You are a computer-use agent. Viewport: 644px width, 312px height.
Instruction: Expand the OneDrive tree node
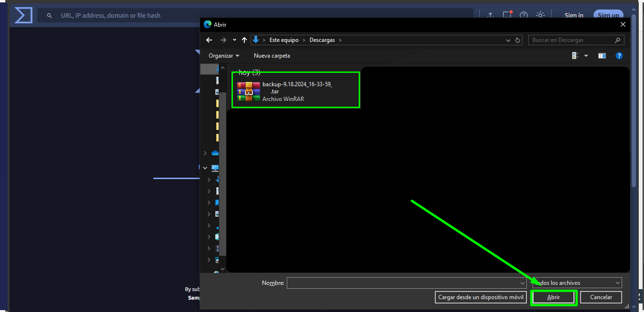[205, 153]
